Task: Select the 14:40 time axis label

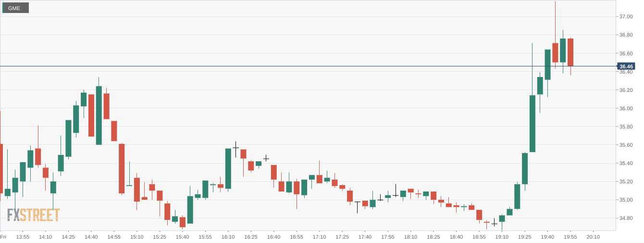Action: [91, 237]
